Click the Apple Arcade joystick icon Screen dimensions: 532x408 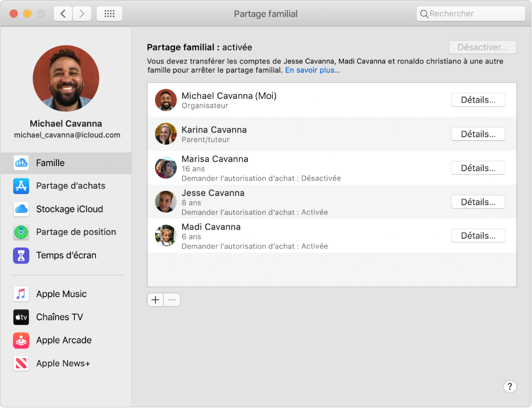(x=21, y=340)
